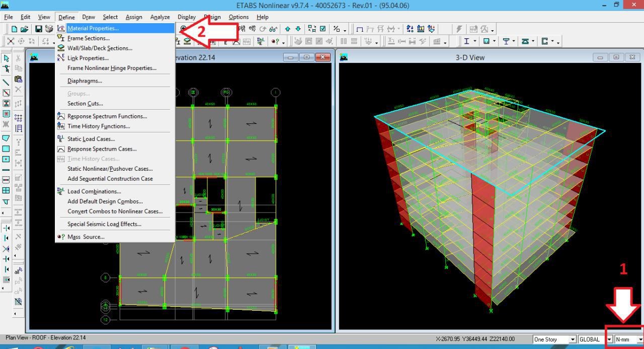Open the Options menu
The height and width of the screenshot is (349, 644).
tap(238, 17)
